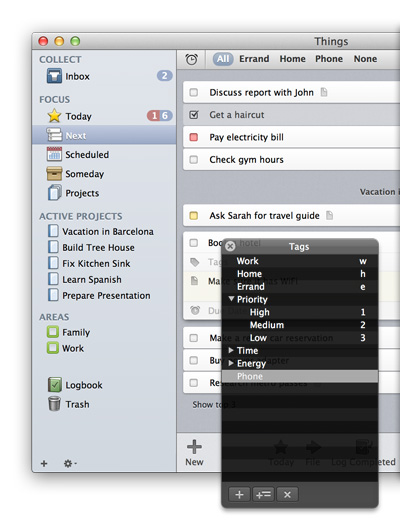The width and height of the screenshot is (400, 530).
Task: Click the alarm clock due filter icon
Action: 191,59
